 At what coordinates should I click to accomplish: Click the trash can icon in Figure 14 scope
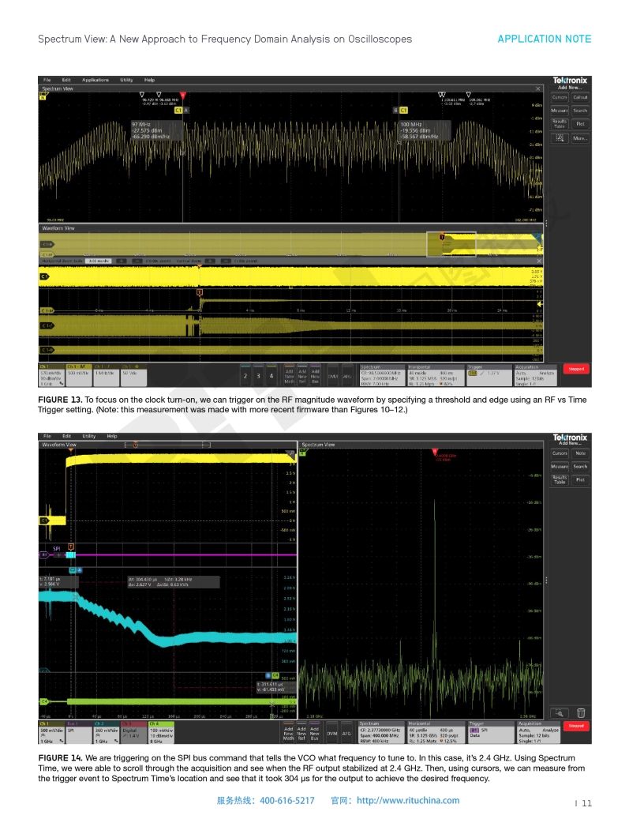[581, 712]
